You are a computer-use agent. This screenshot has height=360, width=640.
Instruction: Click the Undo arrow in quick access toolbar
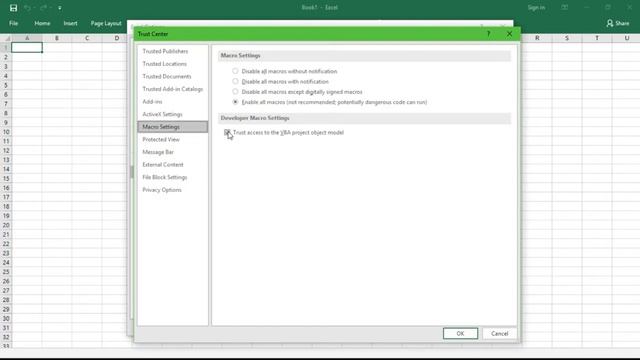27,8
